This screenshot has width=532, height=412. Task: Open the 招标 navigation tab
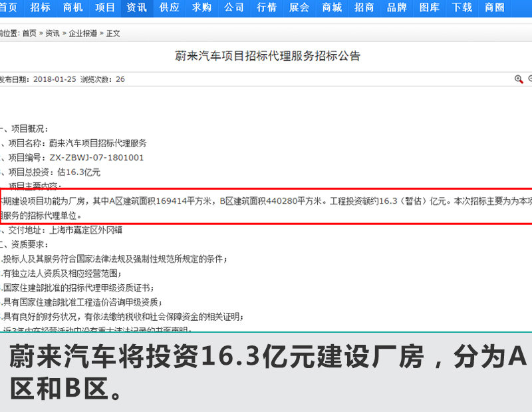click(x=40, y=7)
